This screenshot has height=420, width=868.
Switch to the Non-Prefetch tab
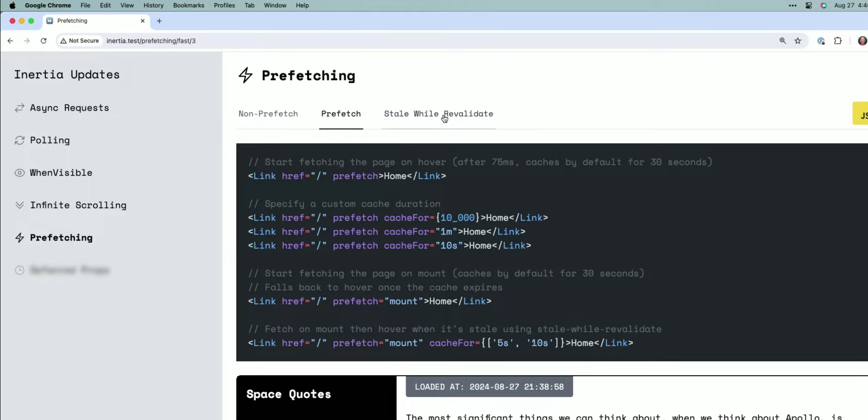coord(268,114)
